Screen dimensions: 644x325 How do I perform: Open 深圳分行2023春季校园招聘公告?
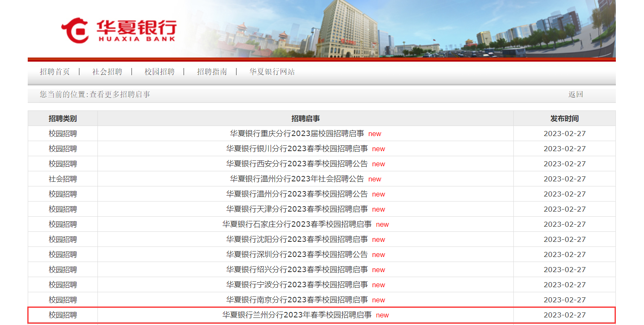297,254
